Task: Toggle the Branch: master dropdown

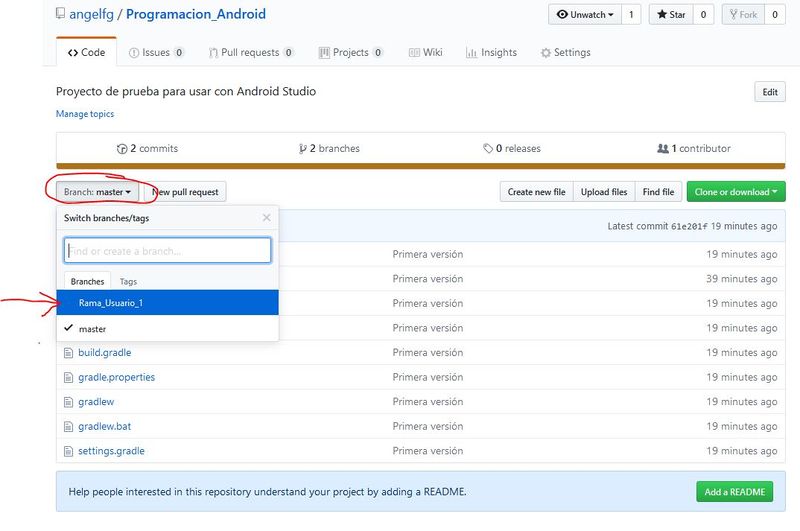Action: tap(97, 192)
